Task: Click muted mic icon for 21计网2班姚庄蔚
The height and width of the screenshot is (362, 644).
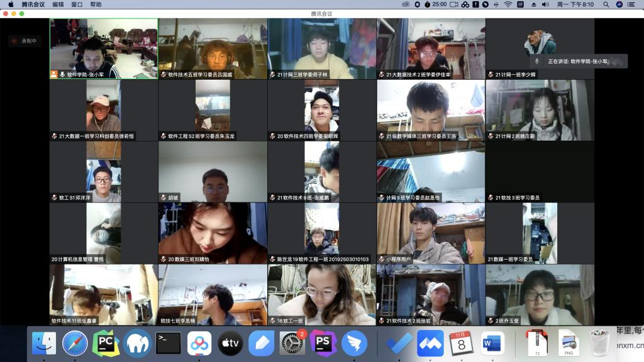Action: 491,136
